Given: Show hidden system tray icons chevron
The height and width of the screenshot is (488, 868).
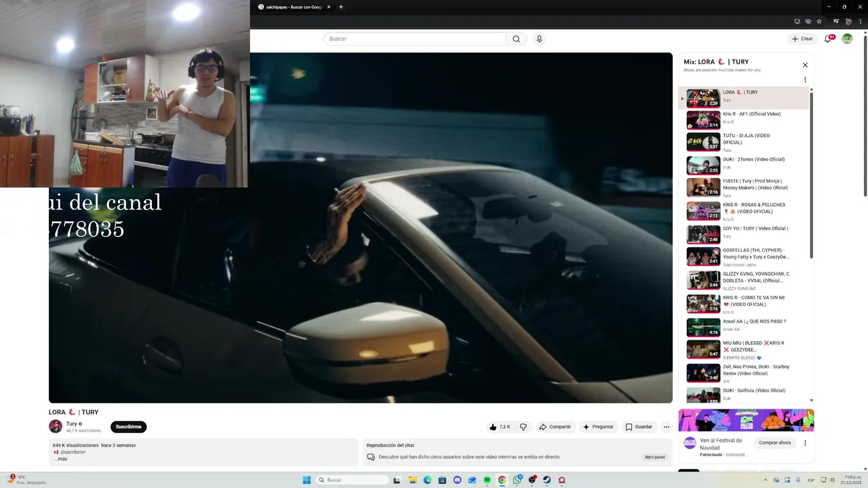Looking at the screenshot, I should pos(766,480).
